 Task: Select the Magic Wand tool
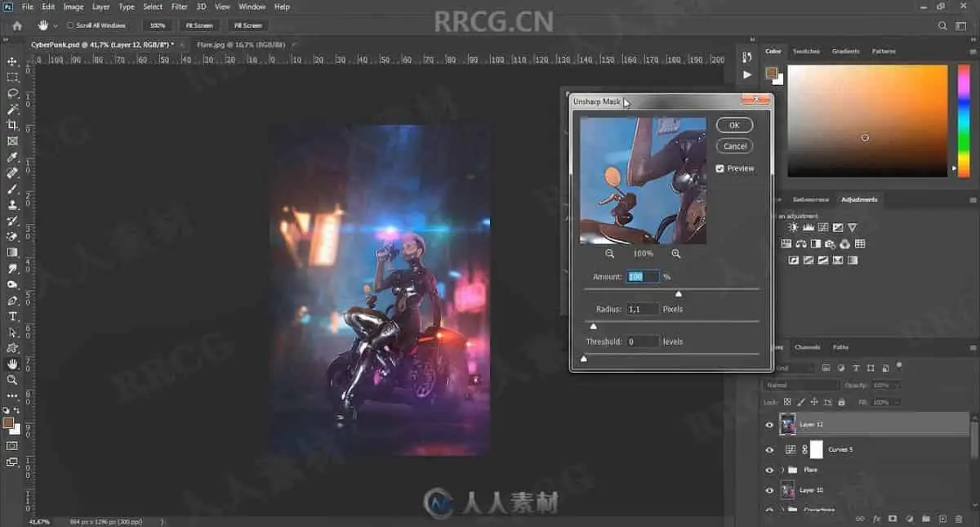(12, 109)
